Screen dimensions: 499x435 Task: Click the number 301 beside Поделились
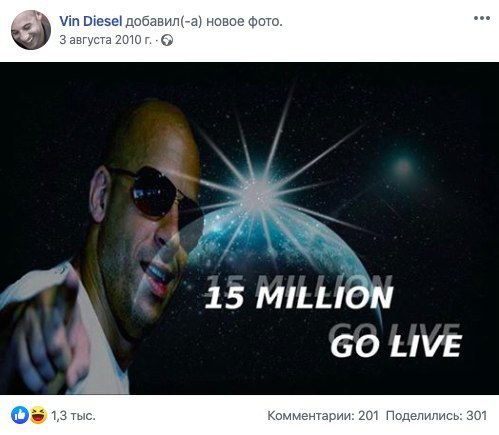coord(477,416)
